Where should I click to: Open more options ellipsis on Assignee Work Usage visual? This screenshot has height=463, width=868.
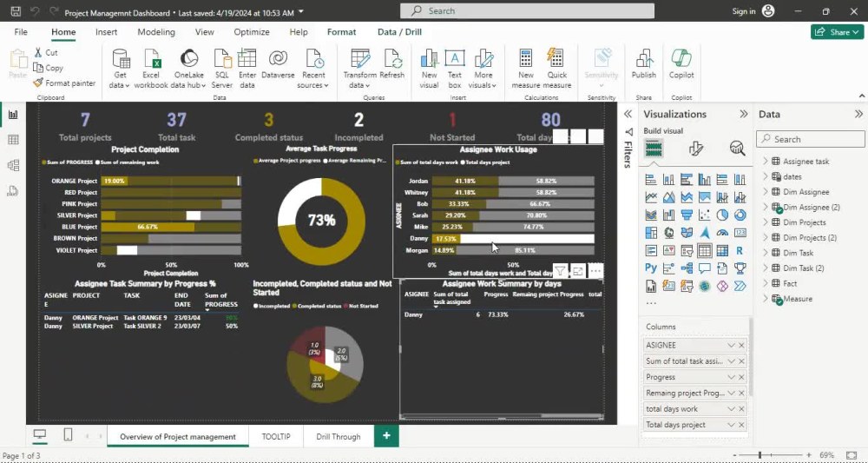point(595,271)
